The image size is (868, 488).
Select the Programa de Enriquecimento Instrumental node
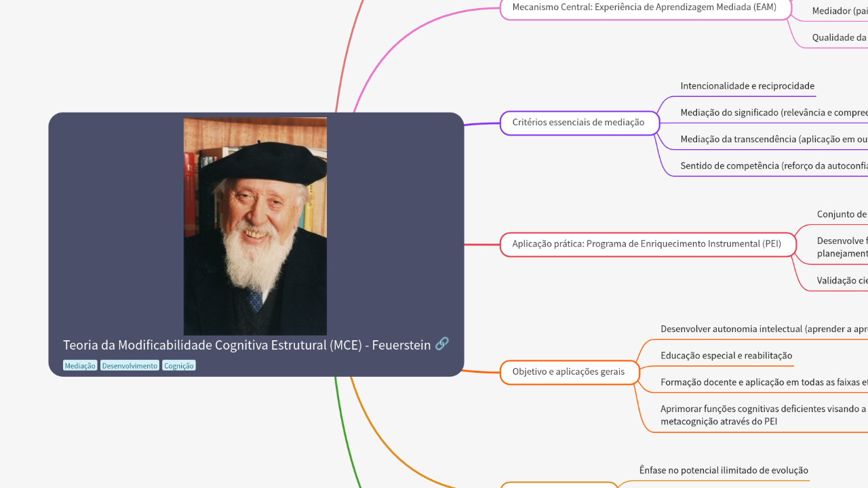pyautogui.click(x=648, y=244)
